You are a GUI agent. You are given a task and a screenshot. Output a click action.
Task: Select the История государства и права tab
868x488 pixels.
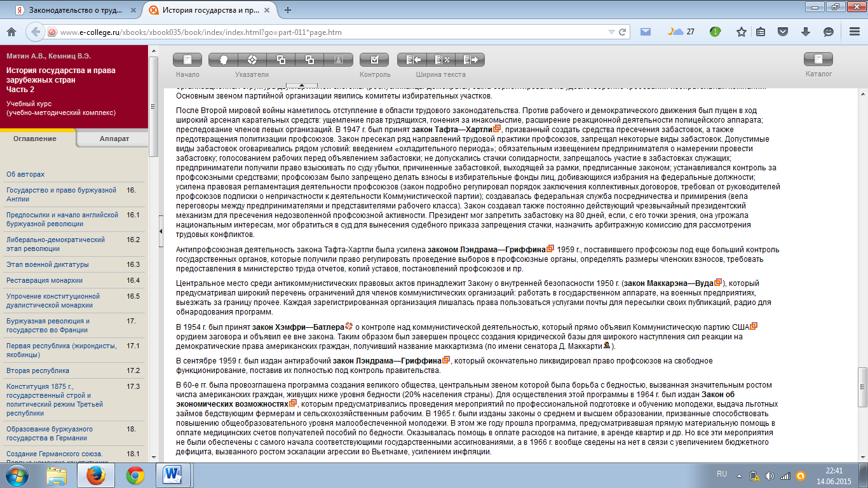coord(208,10)
